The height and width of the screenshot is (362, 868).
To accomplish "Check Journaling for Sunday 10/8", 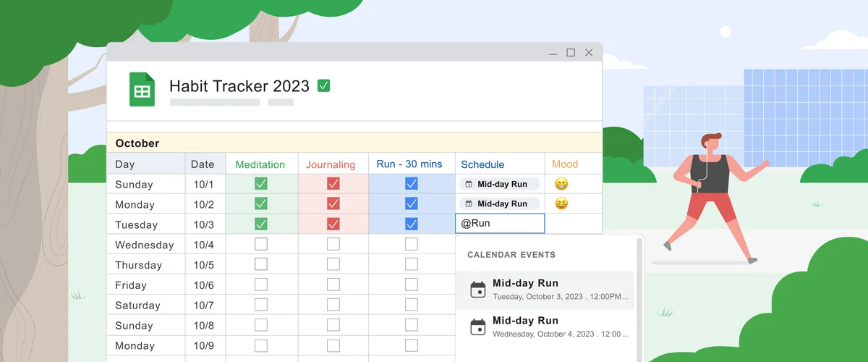I will [x=333, y=325].
